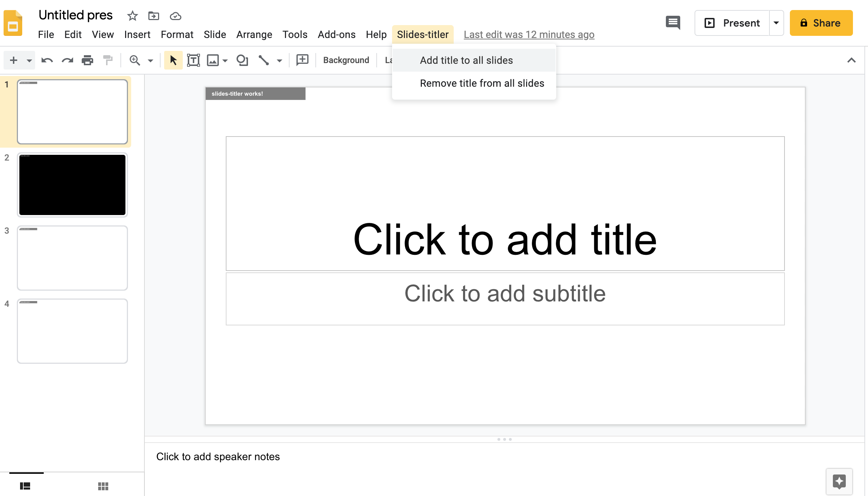The height and width of the screenshot is (496, 868).
Task: Switch to grid view
Action: click(x=103, y=486)
